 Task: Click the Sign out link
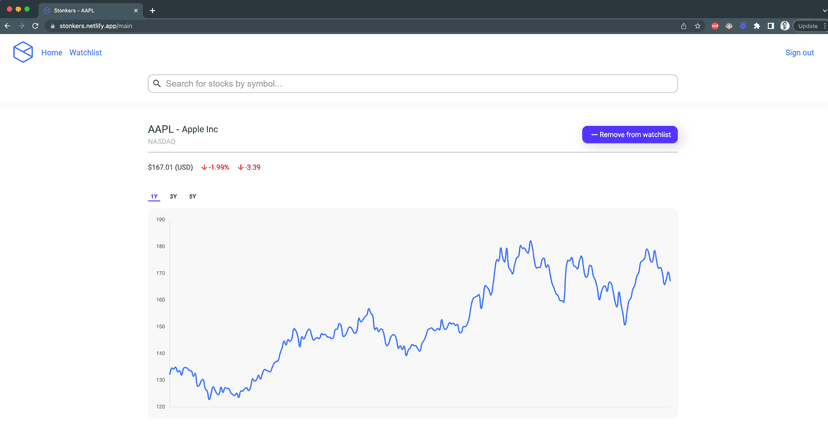(x=799, y=53)
